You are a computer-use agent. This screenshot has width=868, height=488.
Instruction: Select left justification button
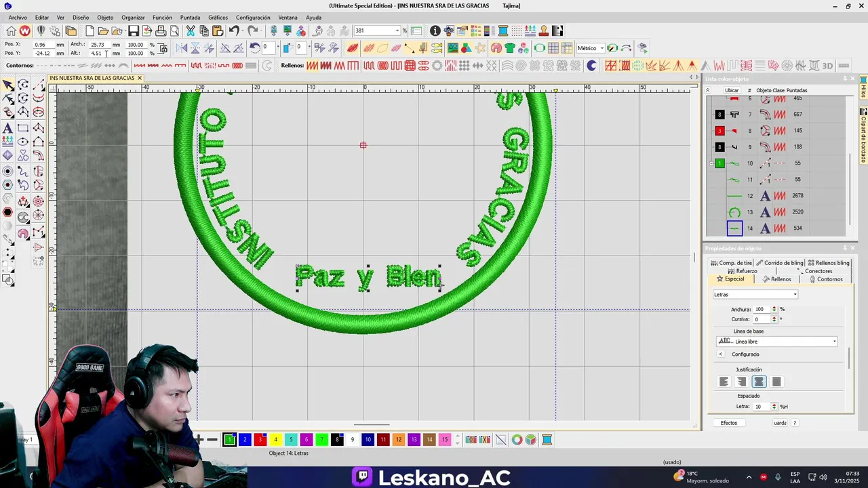coord(724,382)
